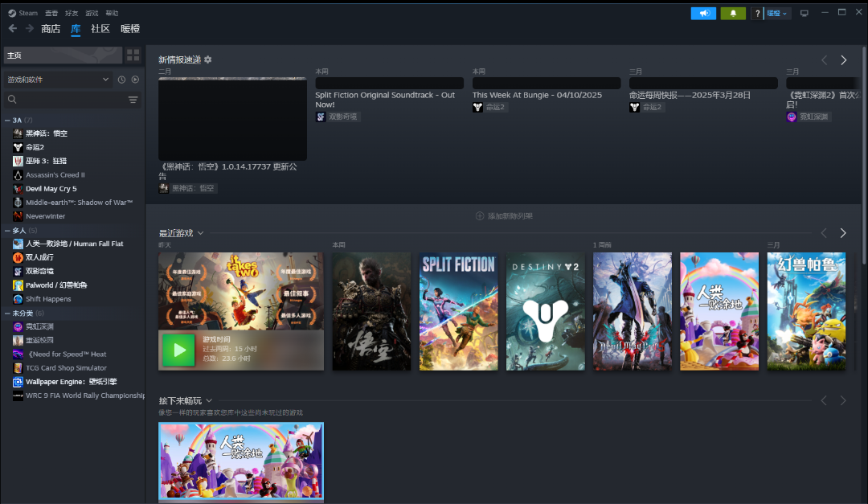Click the 巫师 3：狂猎 icon in the sidebar
The image size is (868, 504).
(18, 162)
